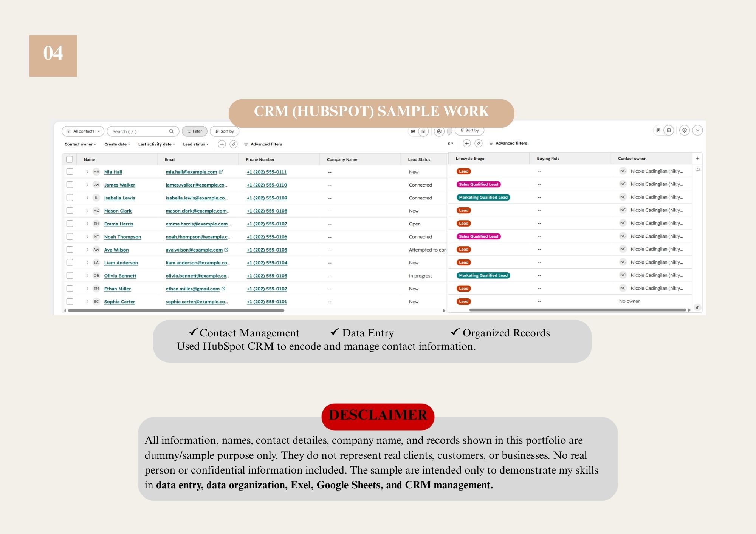Click the Sales Qualified Lead badge in James Walker's row
Viewport: 756px width, 534px height.
pyautogui.click(x=479, y=184)
